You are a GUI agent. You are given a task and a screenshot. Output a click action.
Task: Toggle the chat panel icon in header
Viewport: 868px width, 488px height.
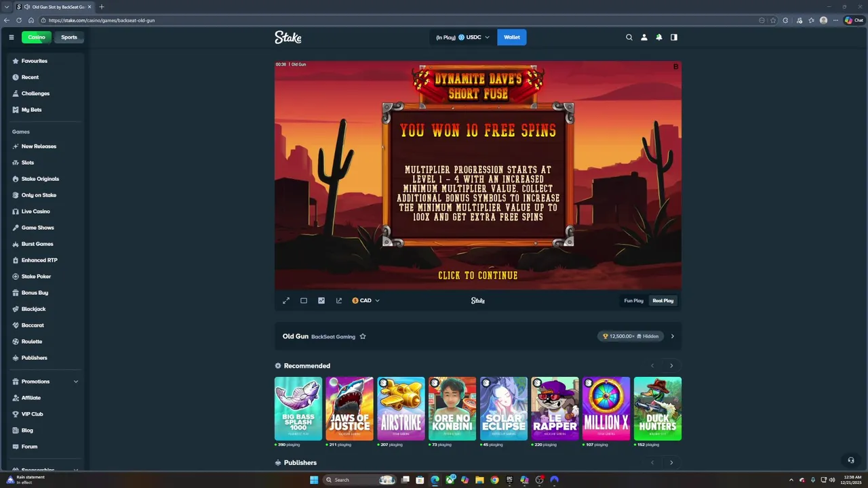click(x=674, y=37)
